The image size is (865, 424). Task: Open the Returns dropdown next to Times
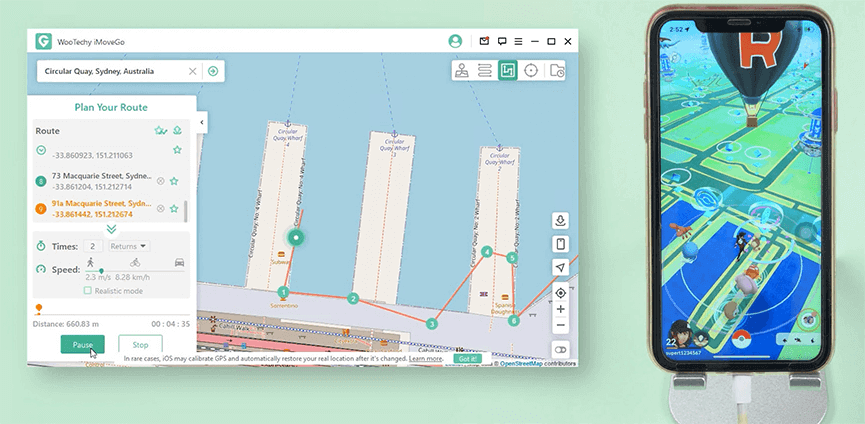pos(128,246)
